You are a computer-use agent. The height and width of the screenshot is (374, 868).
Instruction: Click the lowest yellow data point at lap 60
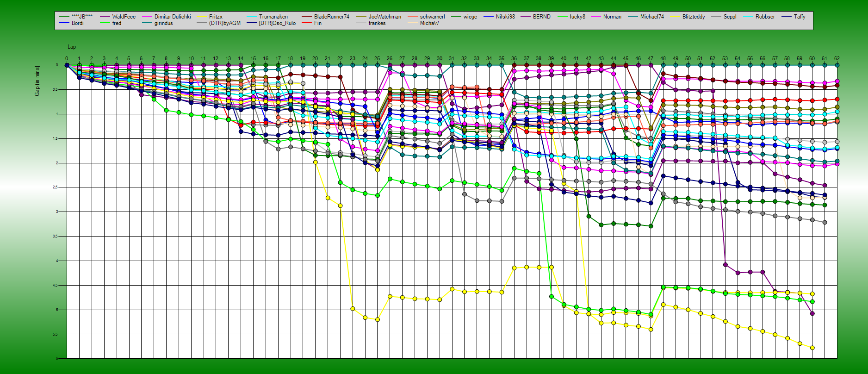click(812, 348)
